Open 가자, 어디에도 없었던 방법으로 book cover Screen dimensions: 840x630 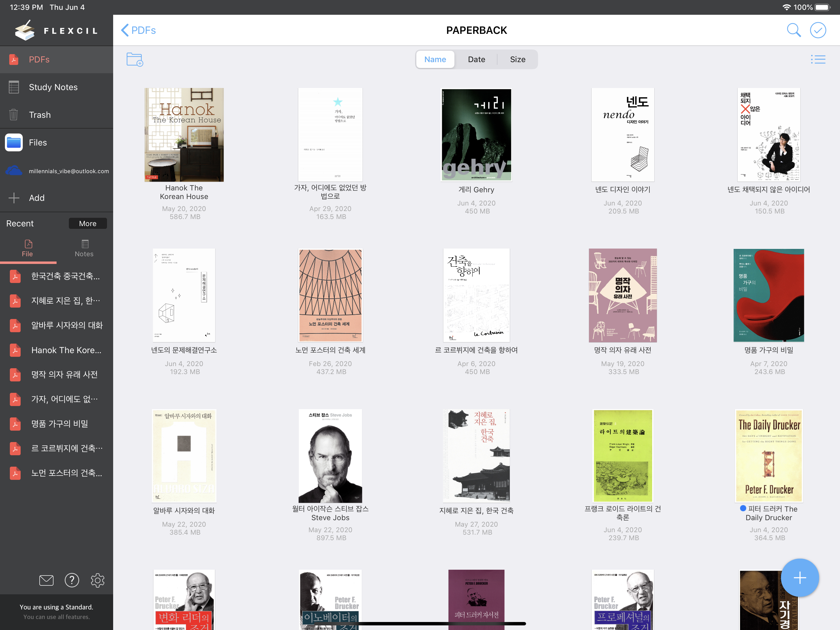point(330,135)
